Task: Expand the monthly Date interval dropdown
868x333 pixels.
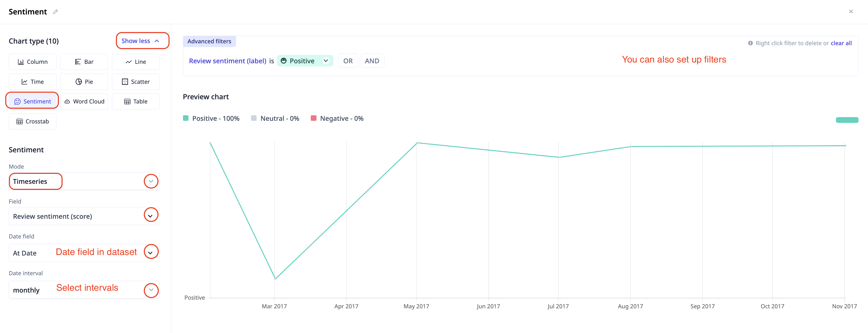Action: pos(151,290)
